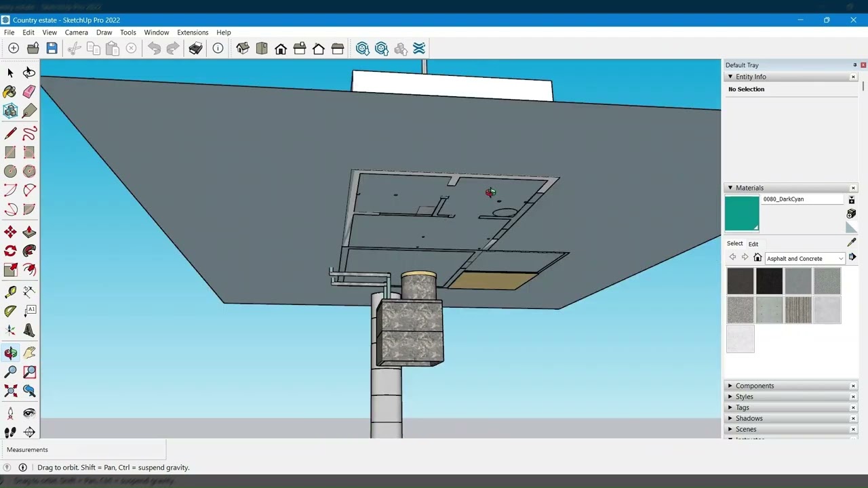The height and width of the screenshot is (488, 868).
Task: Choose the Pan hand tool
Action: point(29,353)
